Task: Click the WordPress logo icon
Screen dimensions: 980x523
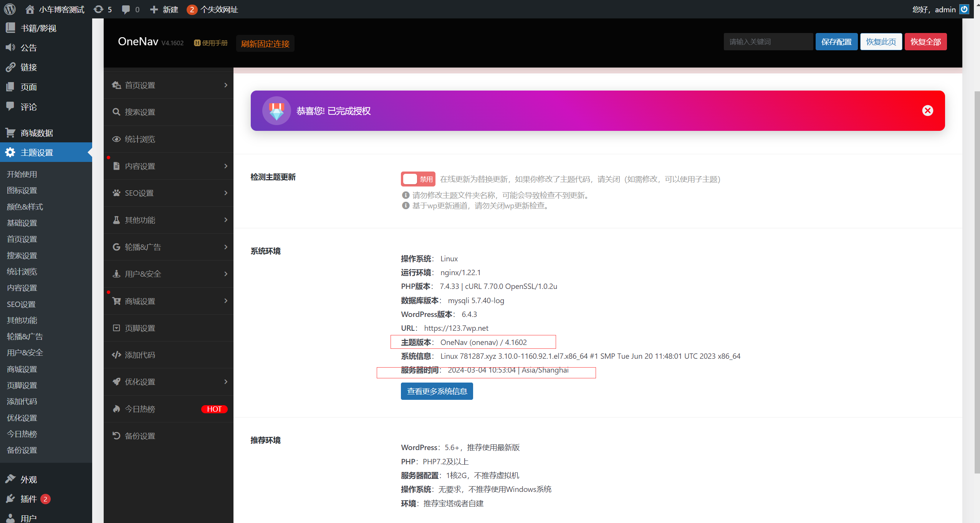Action: (x=10, y=9)
